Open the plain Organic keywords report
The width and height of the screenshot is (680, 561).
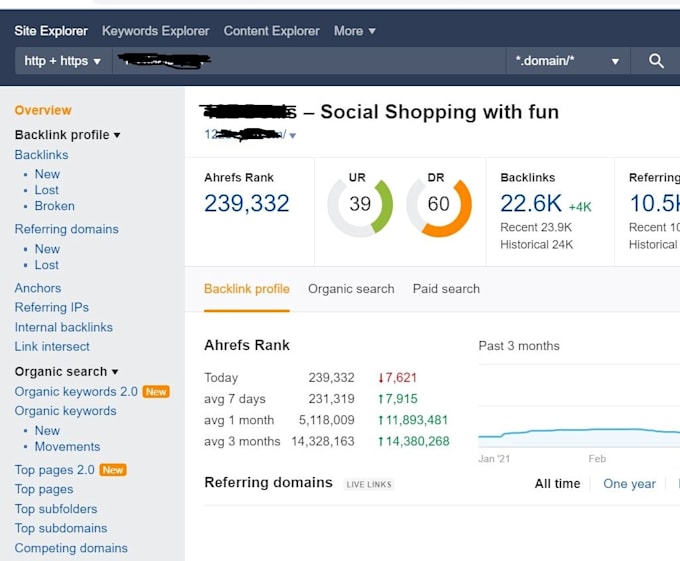(65, 411)
